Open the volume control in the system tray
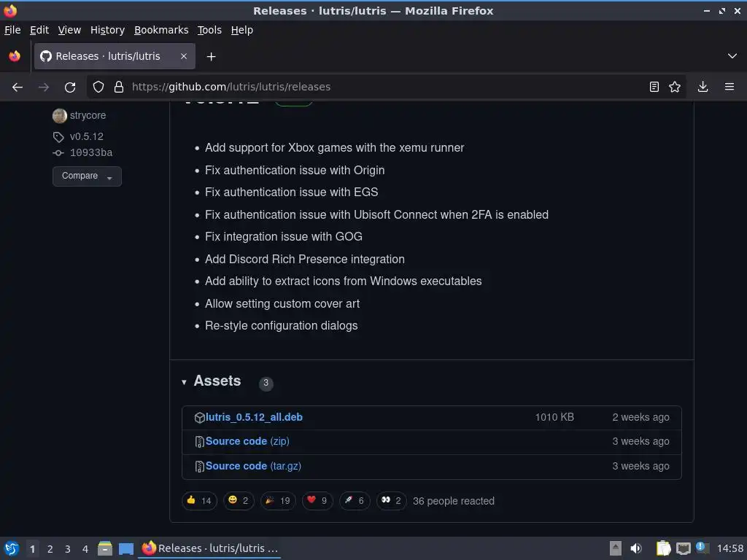Screen dimensions: 747x560 (636, 548)
